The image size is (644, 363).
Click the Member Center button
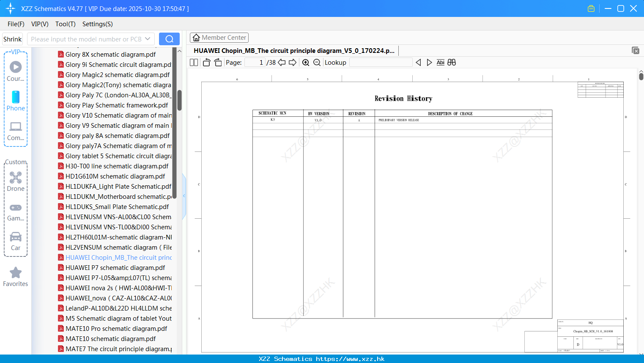[x=219, y=38]
